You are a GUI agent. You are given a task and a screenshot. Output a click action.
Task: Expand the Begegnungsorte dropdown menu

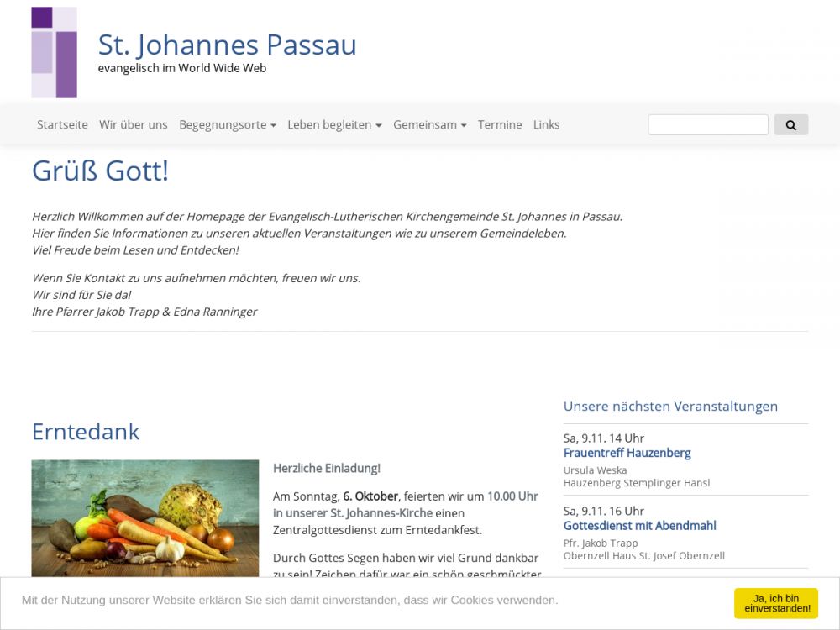228,125
